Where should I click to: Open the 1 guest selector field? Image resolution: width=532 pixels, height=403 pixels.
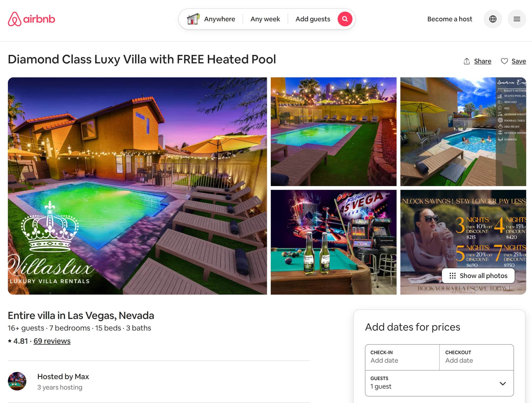point(439,383)
